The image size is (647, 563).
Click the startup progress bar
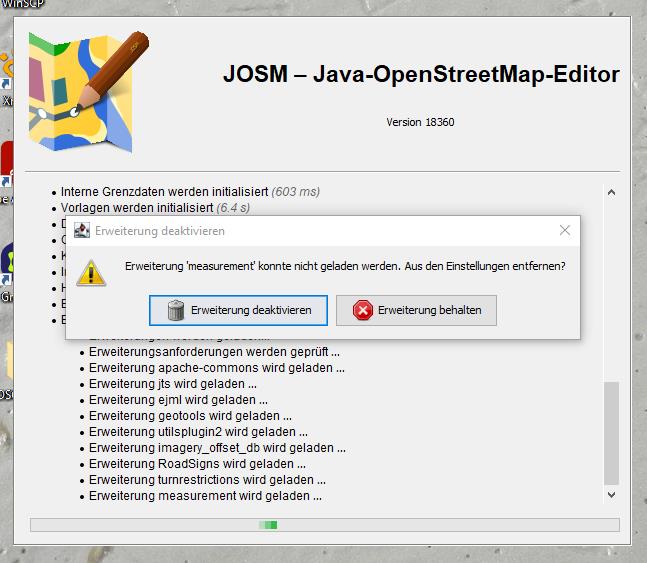324,525
